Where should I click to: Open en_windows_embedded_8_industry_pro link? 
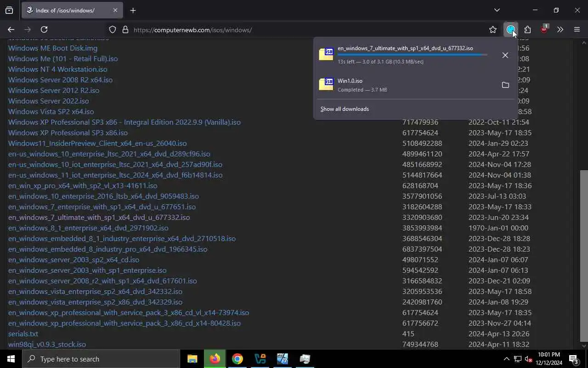click(x=107, y=249)
